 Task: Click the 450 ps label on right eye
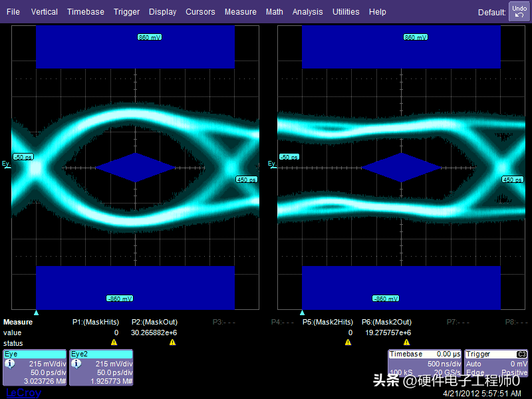pyautogui.click(x=513, y=180)
